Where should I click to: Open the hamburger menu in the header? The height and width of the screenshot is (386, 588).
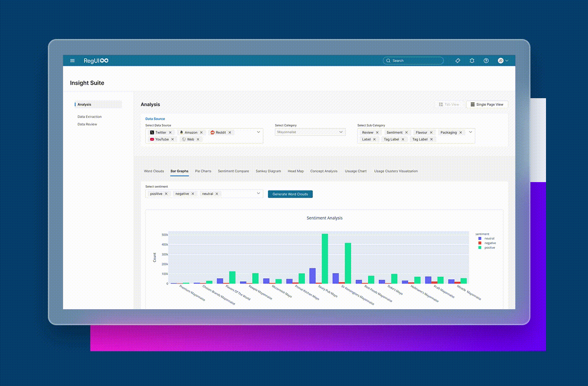point(72,61)
